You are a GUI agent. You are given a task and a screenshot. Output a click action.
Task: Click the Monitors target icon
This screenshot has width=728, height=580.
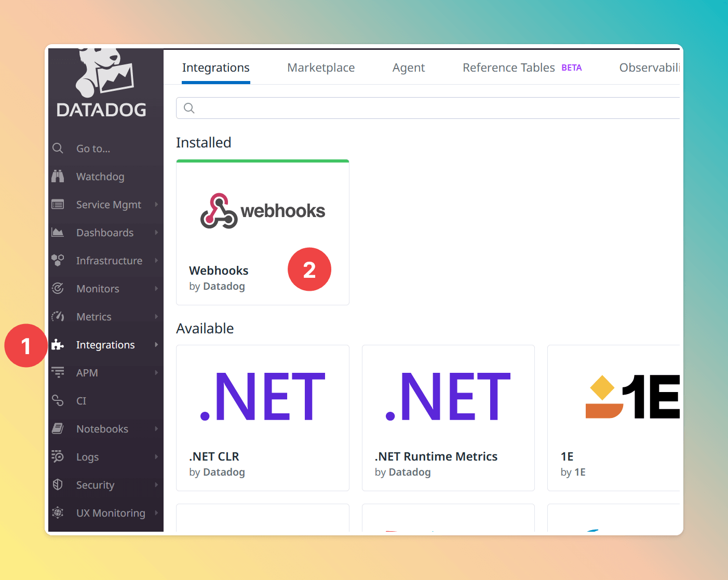coord(58,289)
